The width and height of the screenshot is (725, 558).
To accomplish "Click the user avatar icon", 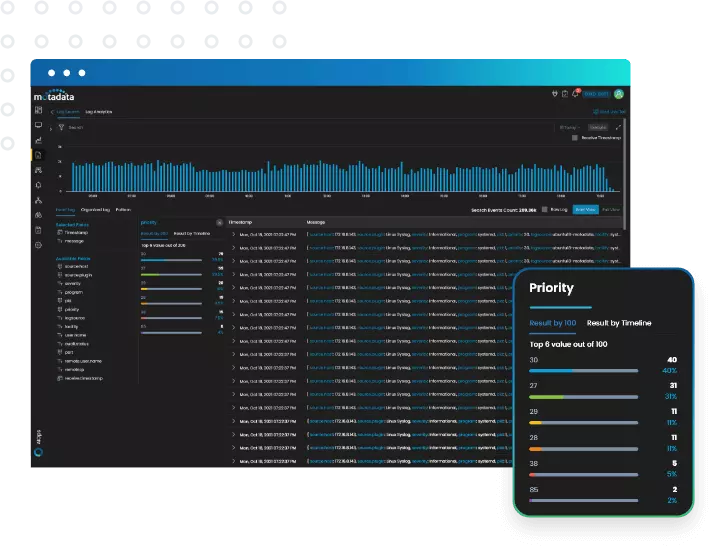I will tap(619, 94).
